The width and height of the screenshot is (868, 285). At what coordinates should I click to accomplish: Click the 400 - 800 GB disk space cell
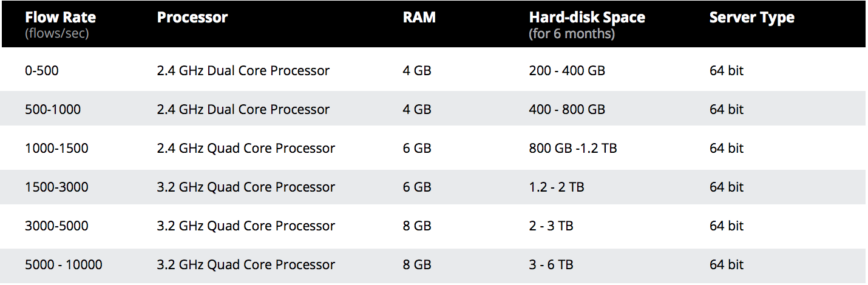pos(567,110)
